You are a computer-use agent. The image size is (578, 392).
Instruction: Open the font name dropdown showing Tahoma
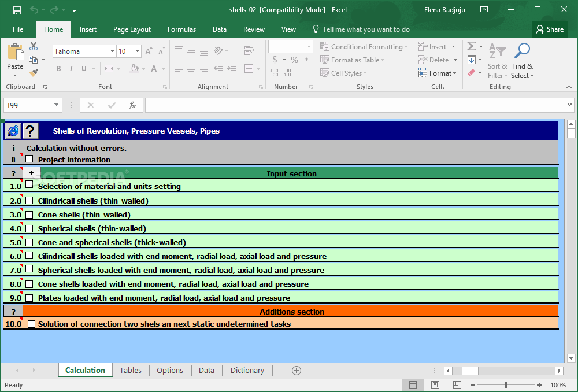point(113,51)
